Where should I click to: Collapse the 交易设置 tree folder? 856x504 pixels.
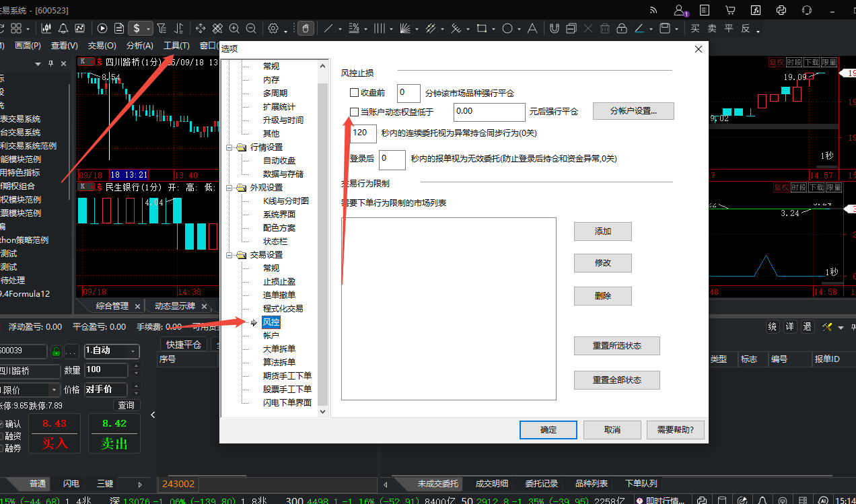pyautogui.click(x=230, y=255)
